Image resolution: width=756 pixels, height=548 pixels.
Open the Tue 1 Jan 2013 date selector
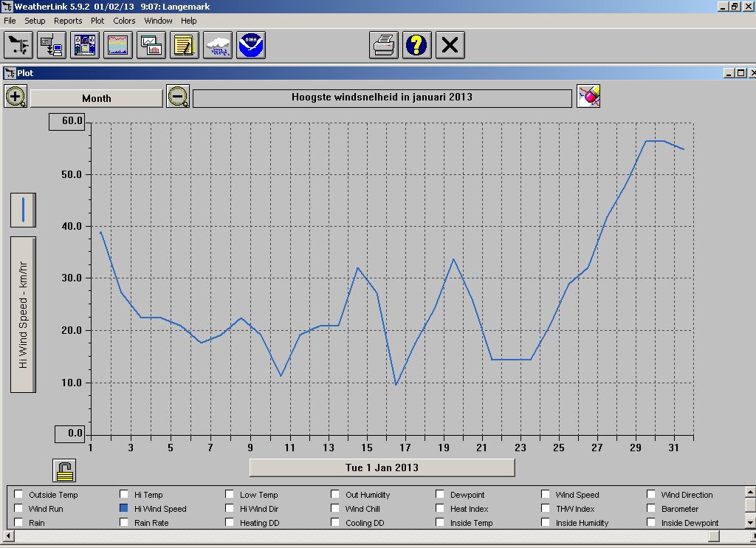click(382, 467)
